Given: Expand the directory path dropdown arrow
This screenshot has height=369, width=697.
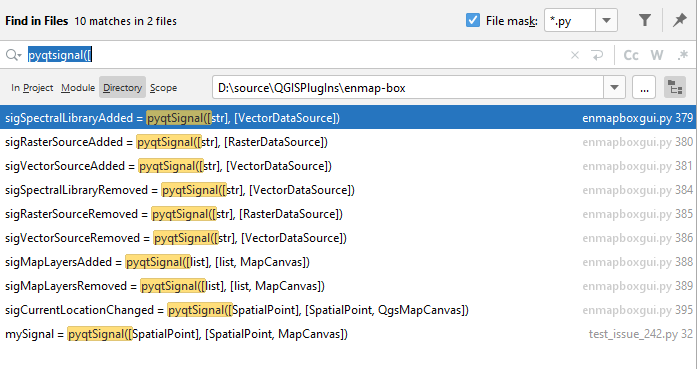Looking at the screenshot, I should click(614, 88).
